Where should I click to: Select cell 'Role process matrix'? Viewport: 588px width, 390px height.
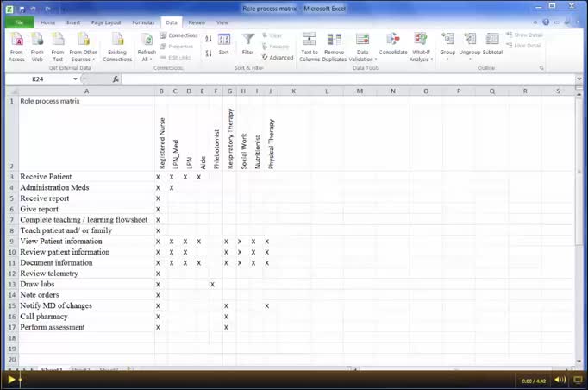[x=86, y=101]
